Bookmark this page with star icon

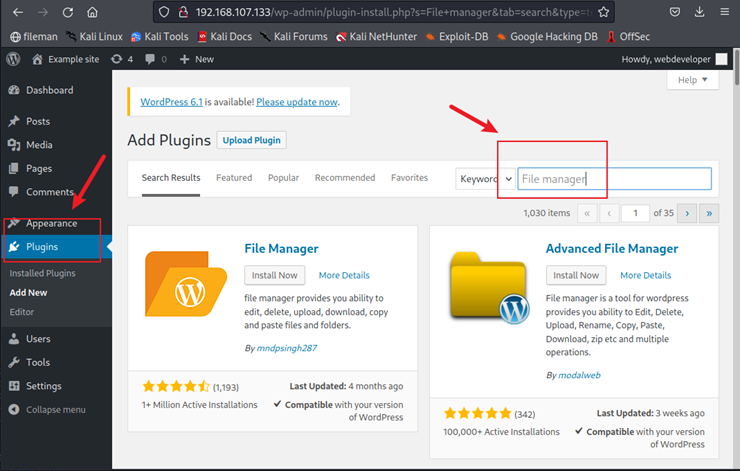pos(603,12)
